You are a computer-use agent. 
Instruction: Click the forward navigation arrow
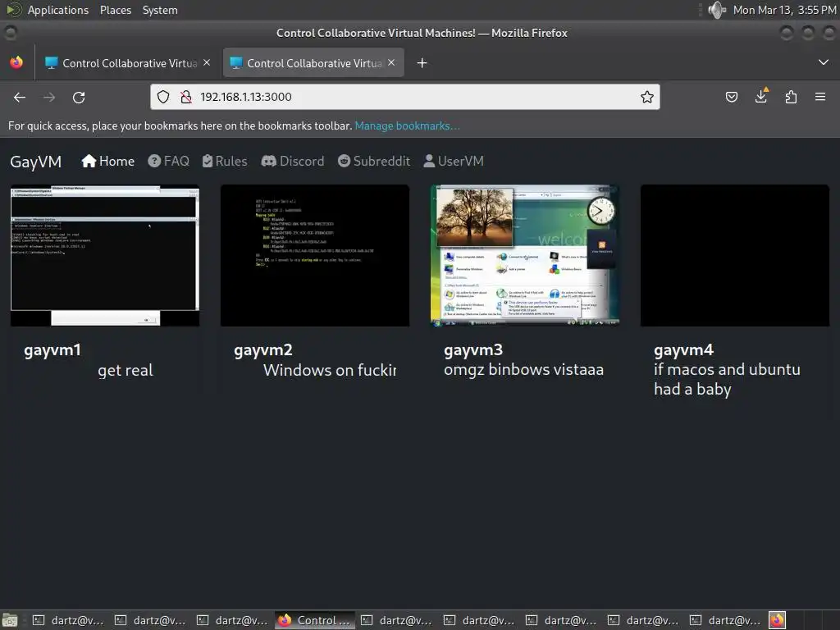(49, 97)
